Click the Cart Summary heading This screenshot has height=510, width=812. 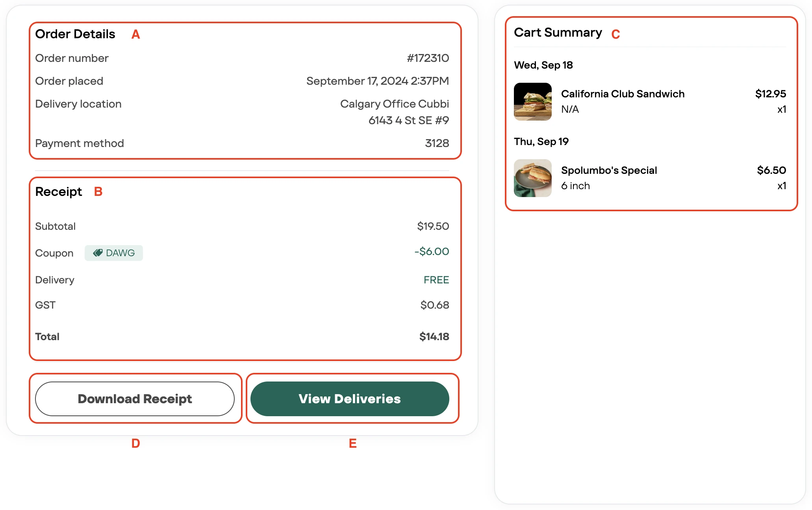pos(558,32)
